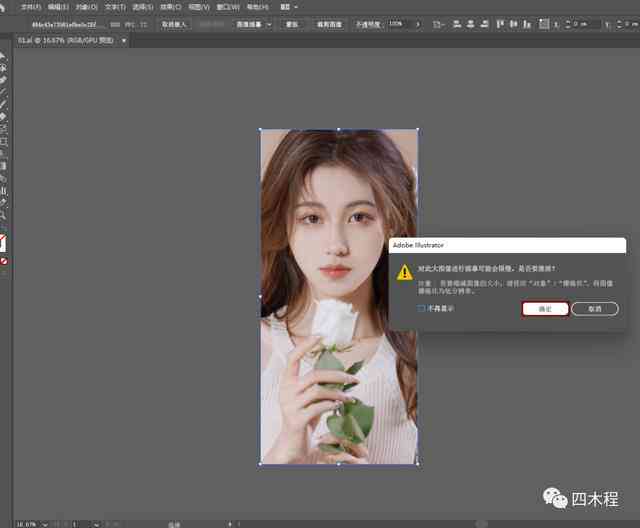640x528 pixels.
Task: Open the 视图(V) menu
Action: 199,7
